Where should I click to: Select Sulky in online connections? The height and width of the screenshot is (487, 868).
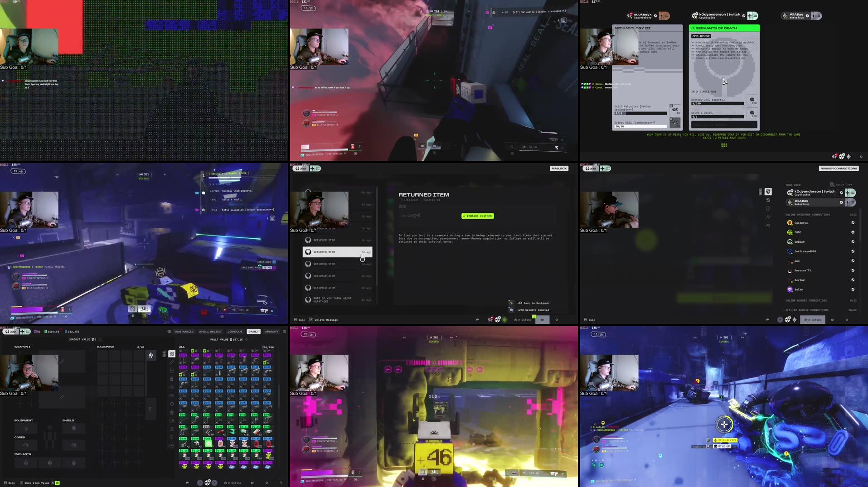[820, 289]
